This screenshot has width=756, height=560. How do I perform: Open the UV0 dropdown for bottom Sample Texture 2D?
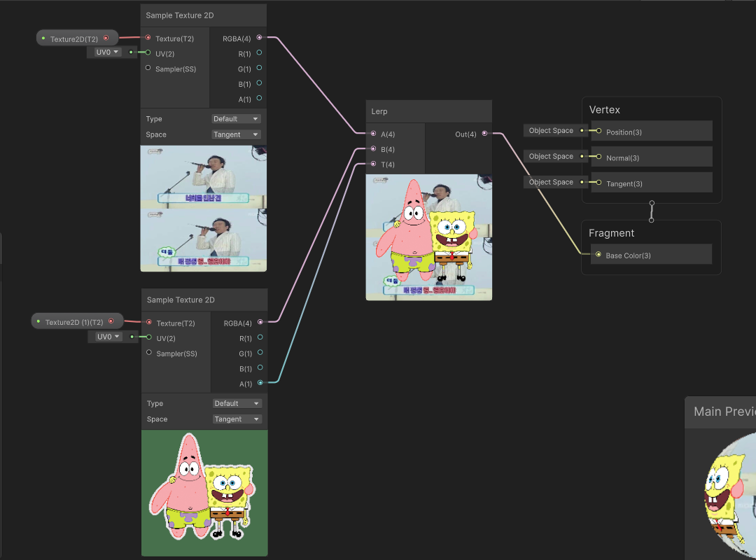tap(108, 337)
